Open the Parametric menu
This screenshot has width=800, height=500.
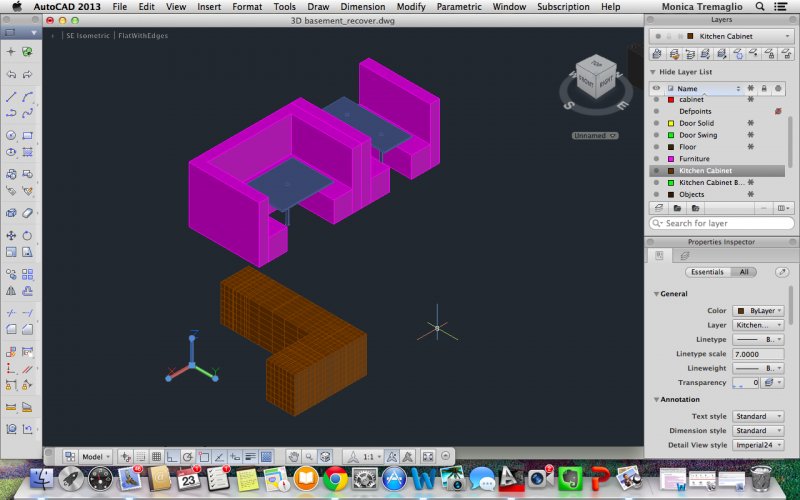459,6
